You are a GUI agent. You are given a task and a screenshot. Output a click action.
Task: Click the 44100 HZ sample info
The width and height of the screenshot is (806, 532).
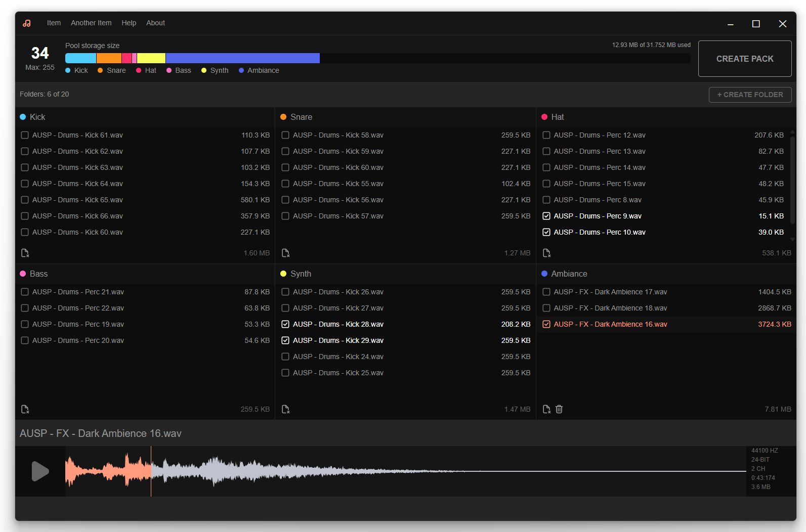click(765, 451)
